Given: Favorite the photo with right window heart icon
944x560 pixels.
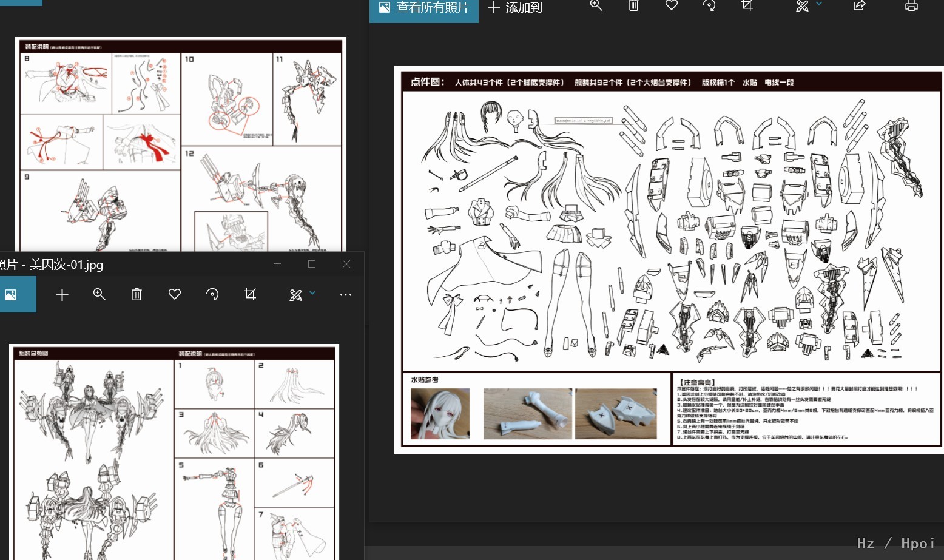Looking at the screenshot, I should point(671,6).
